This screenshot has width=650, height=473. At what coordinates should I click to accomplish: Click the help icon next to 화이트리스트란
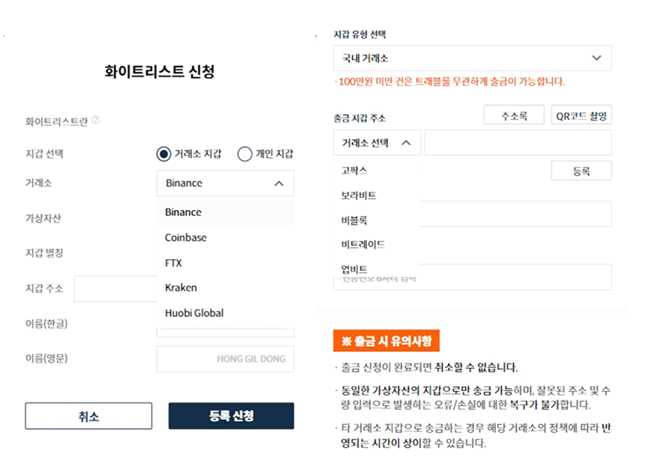coord(96,121)
